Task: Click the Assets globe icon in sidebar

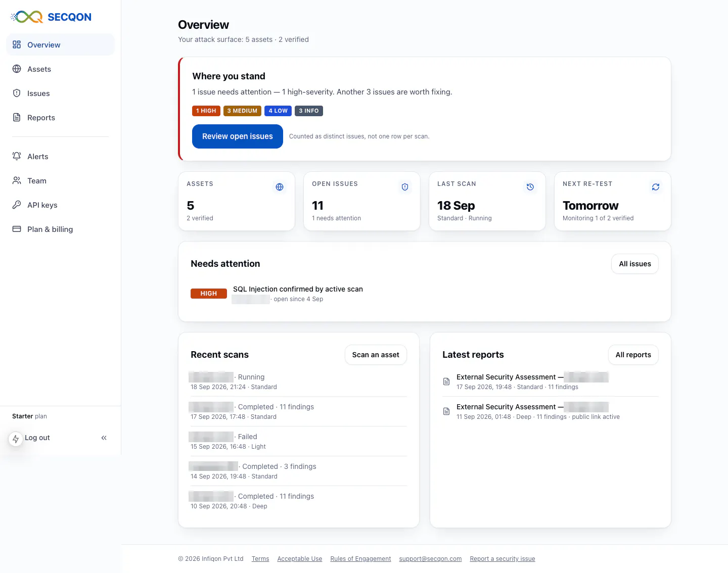Action: [x=17, y=69]
